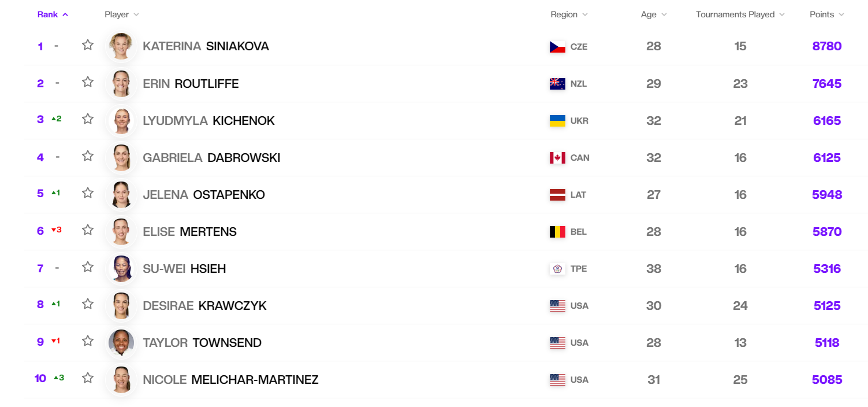Click the Belgium flag icon

point(557,232)
